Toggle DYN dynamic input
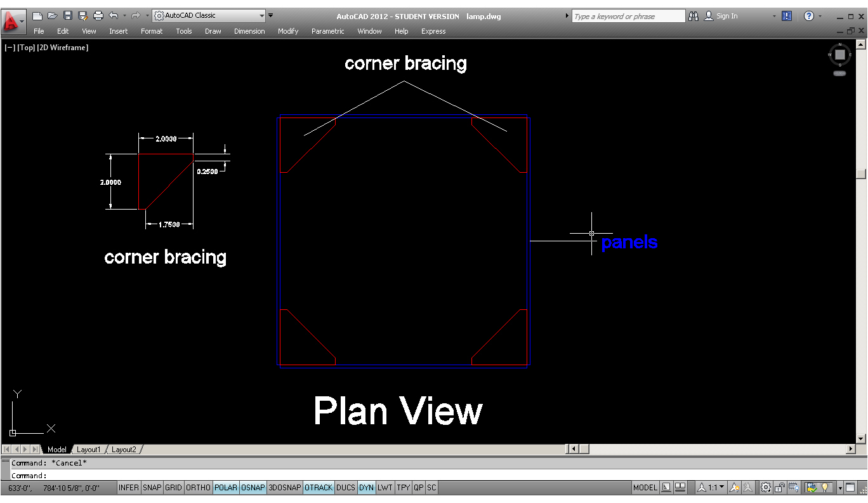 click(x=367, y=488)
